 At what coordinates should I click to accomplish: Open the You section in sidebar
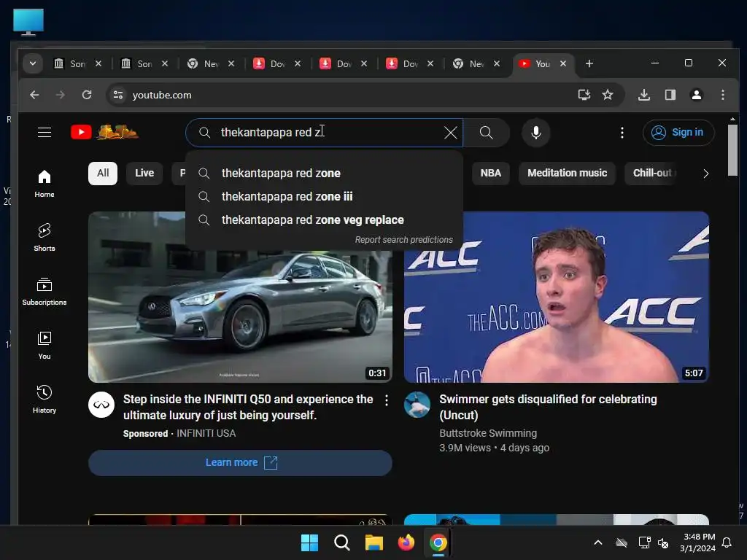(44, 345)
